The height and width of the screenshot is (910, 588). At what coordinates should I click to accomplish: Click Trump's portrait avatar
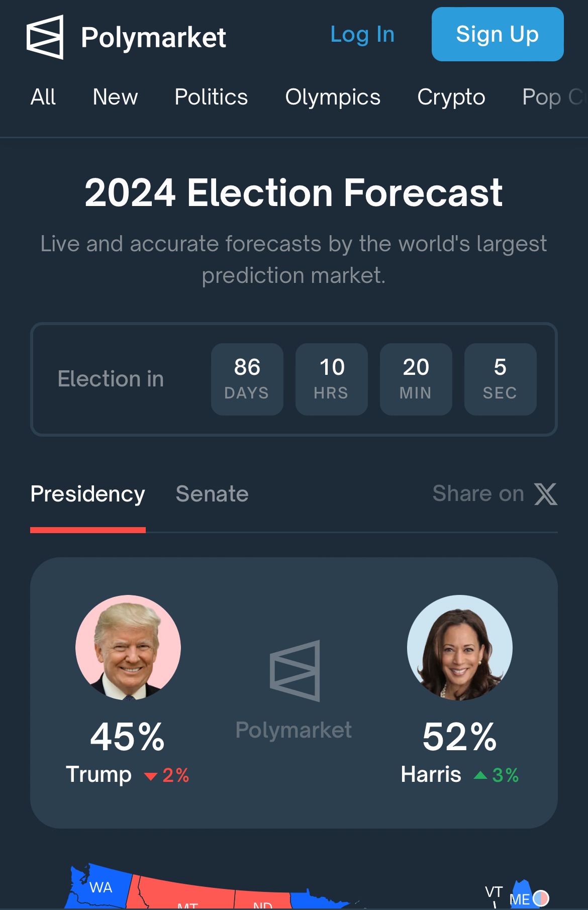(128, 648)
